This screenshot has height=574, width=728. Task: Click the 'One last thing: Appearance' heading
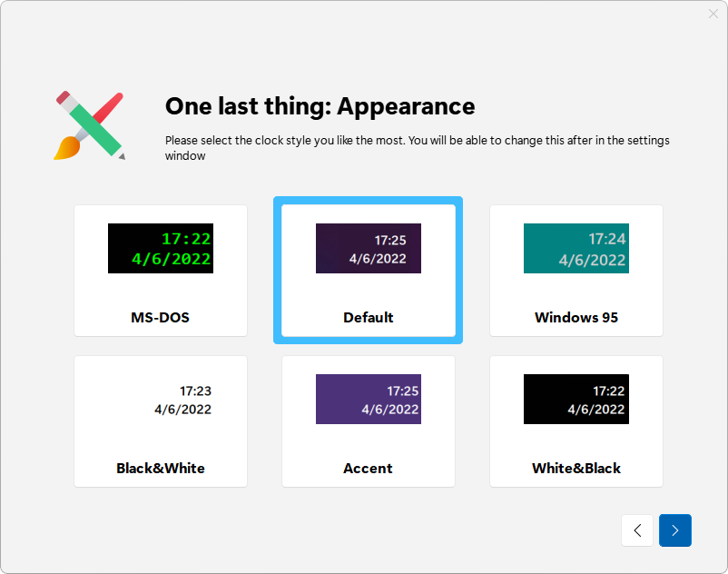320,106
